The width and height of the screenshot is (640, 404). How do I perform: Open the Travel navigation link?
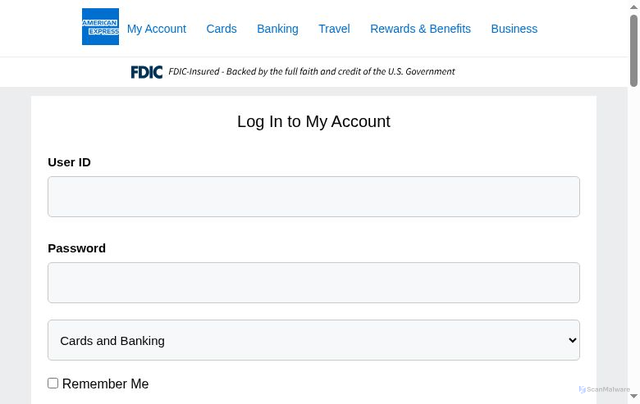click(x=334, y=29)
